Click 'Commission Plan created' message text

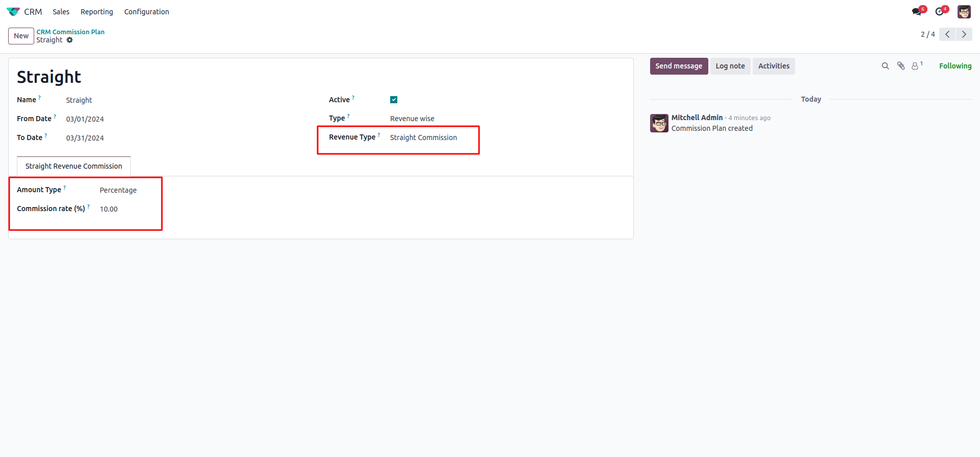point(712,128)
